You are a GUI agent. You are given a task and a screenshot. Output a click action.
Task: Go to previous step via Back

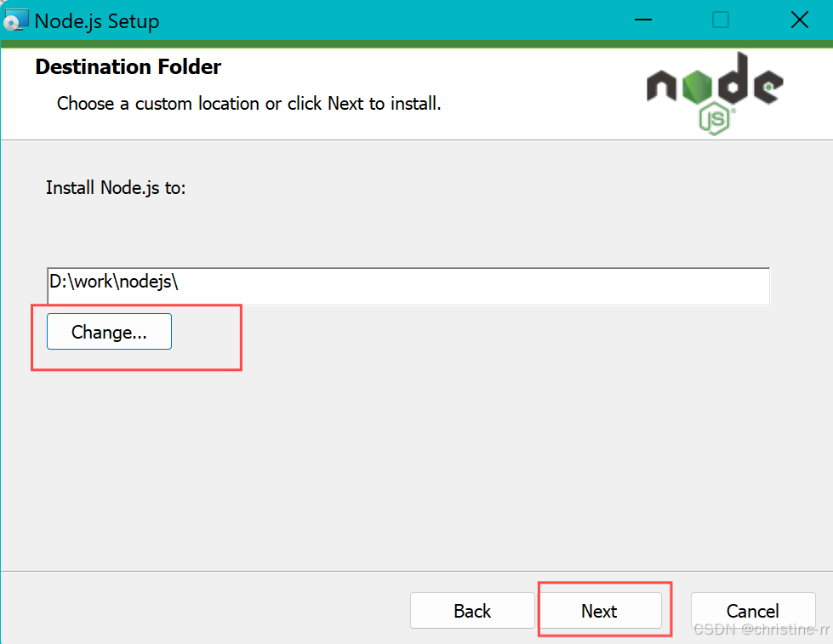click(472, 611)
